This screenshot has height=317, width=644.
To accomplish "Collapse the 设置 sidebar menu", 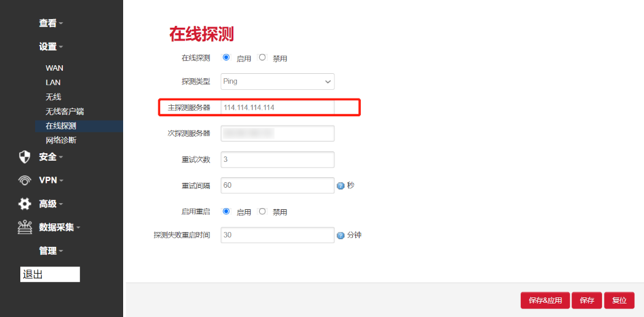I will [x=50, y=46].
